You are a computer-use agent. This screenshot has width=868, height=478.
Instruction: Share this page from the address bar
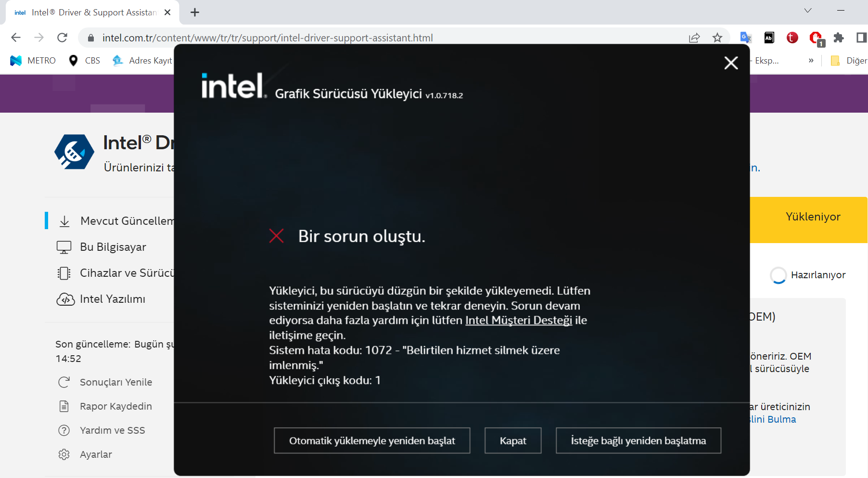tap(694, 38)
